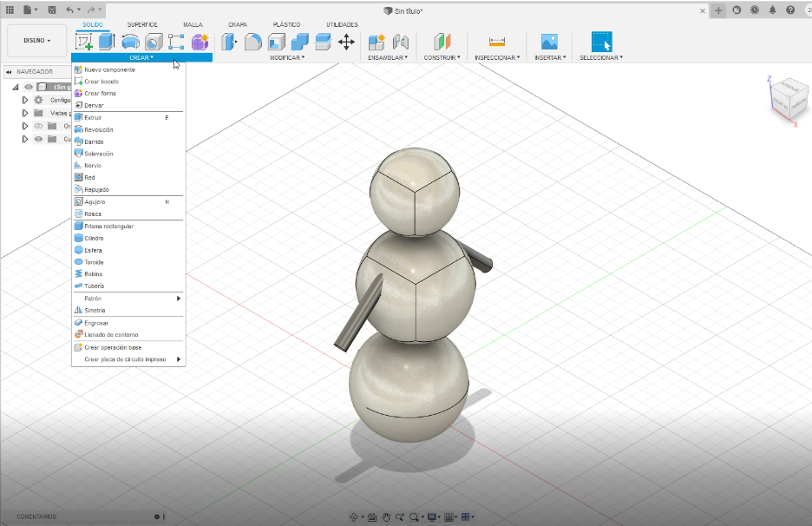Choose Cilindro from Crear menu
Viewport: 812px width, 526px height.
(x=128, y=239)
